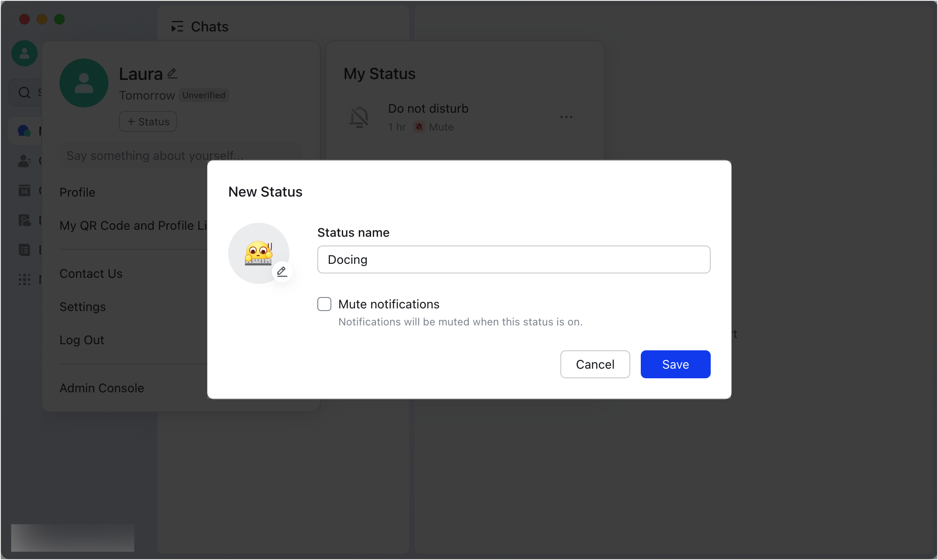This screenshot has height=560, width=938.
Task: Expand the + Status selector
Action: tap(147, 121)
